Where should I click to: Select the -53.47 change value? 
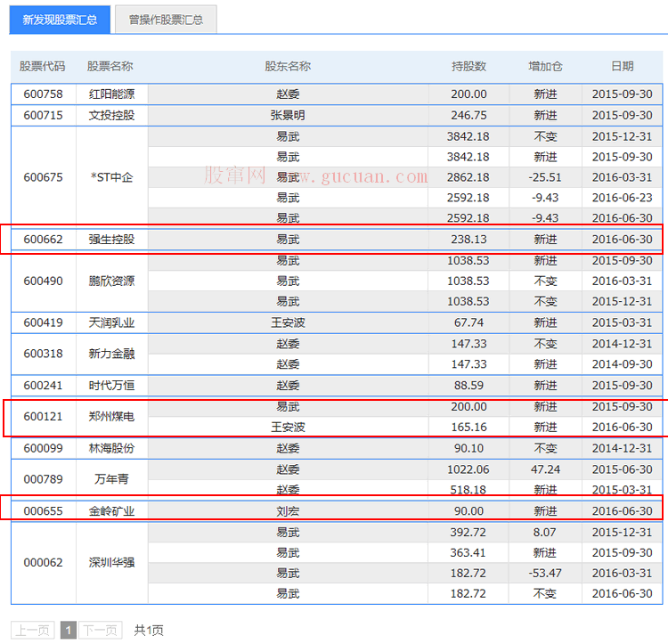[x=545, y=574]
